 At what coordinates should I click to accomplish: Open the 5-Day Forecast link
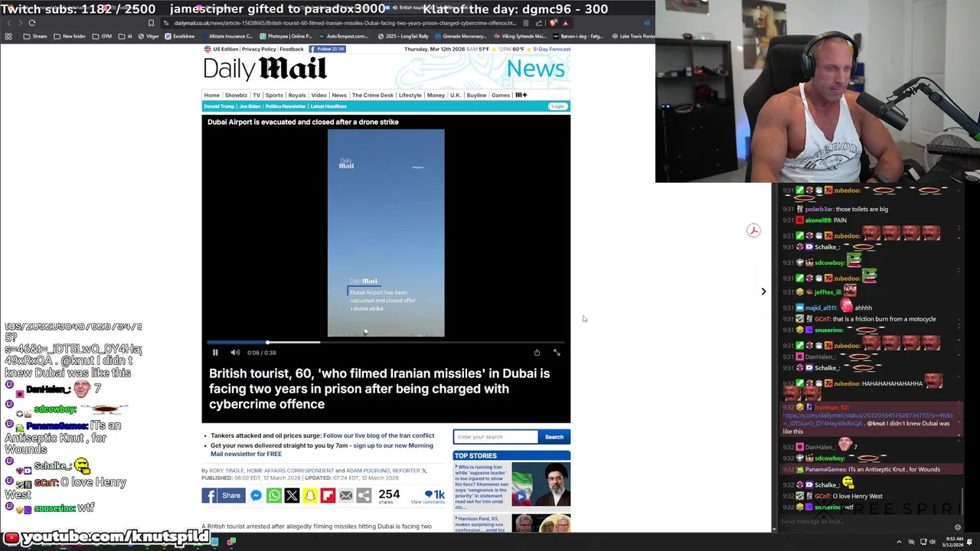[x=552, y=49]
